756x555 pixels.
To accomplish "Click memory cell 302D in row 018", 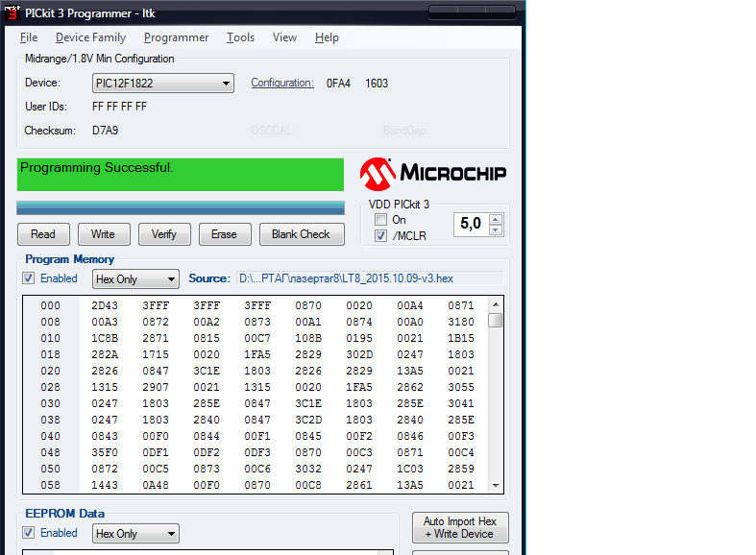I will tap(359, 354).
